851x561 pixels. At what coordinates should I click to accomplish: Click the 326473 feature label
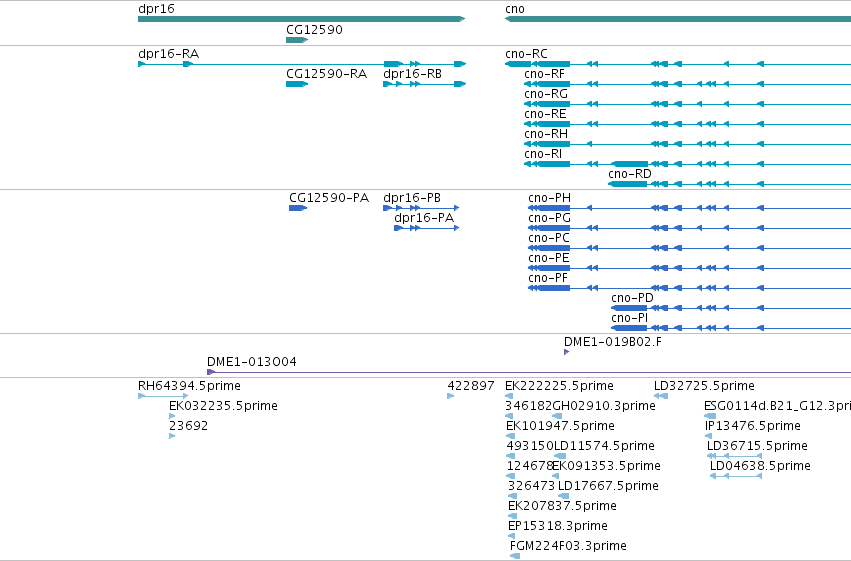(531, 487)
